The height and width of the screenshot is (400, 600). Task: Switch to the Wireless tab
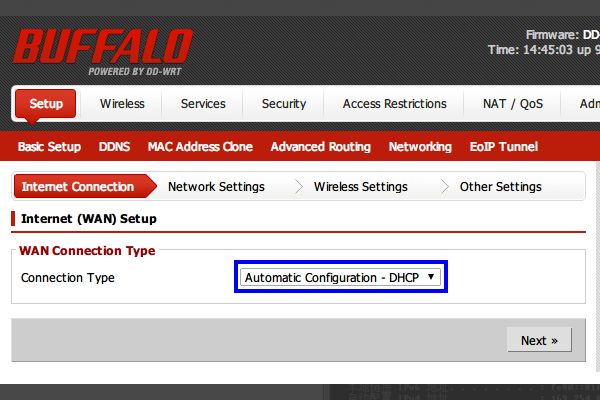pos(122,104)
